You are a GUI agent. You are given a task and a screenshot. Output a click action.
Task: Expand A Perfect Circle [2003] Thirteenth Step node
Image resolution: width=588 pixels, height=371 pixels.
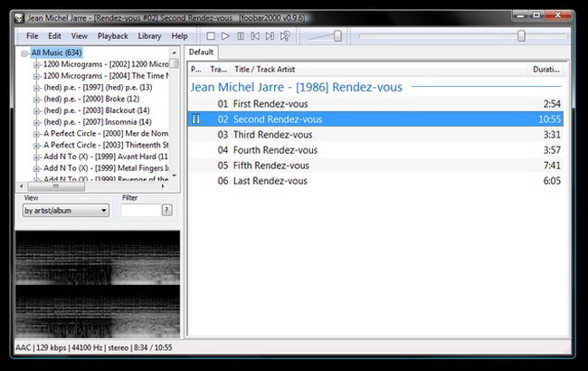(x=36, y=146)
